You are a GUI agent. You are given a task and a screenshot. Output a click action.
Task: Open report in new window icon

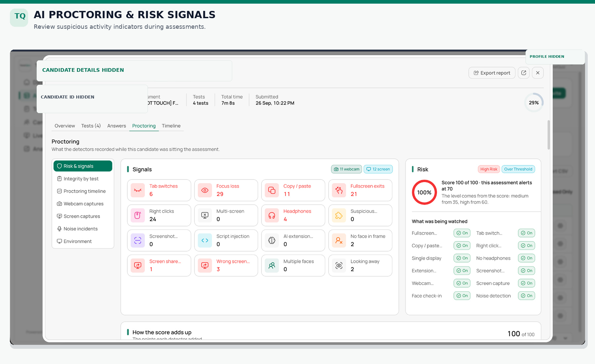tap(524, 73)
